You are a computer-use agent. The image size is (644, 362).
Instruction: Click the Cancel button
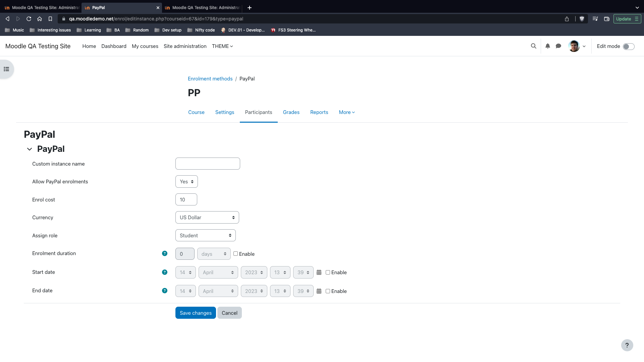coord(229,313)
